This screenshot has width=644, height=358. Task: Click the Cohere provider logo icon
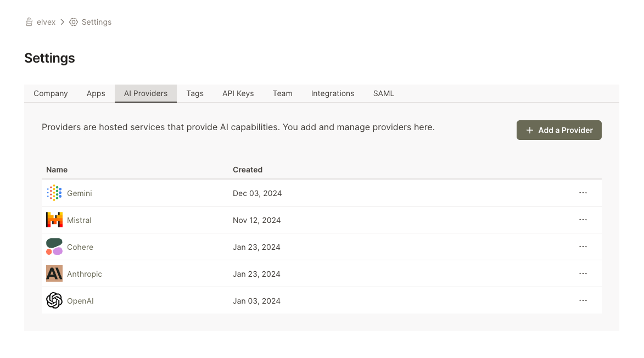point(54,247)
